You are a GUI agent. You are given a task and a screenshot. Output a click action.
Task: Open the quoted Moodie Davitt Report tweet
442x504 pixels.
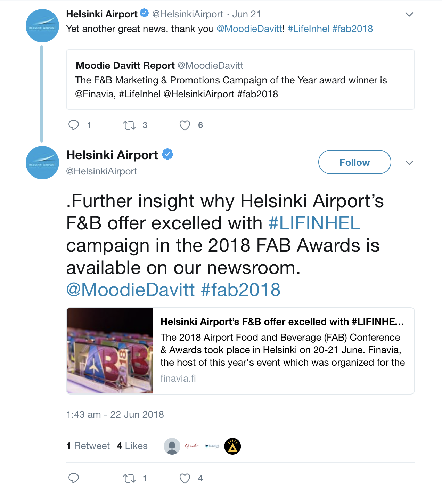(240, 80)
